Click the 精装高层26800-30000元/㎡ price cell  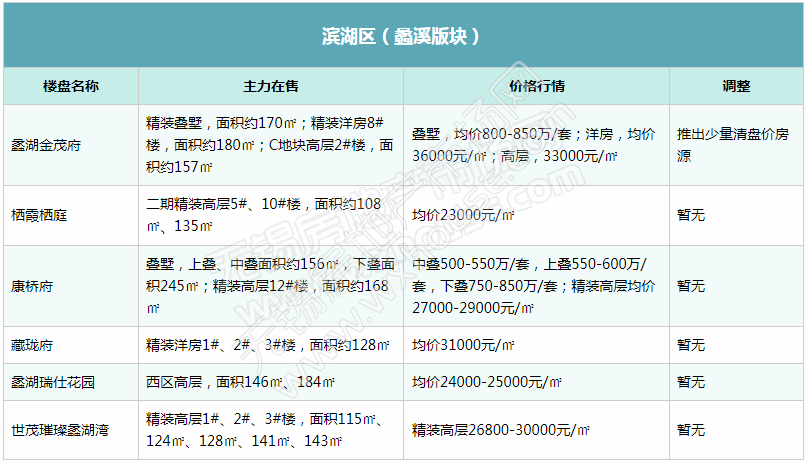[x=501, y=430]
